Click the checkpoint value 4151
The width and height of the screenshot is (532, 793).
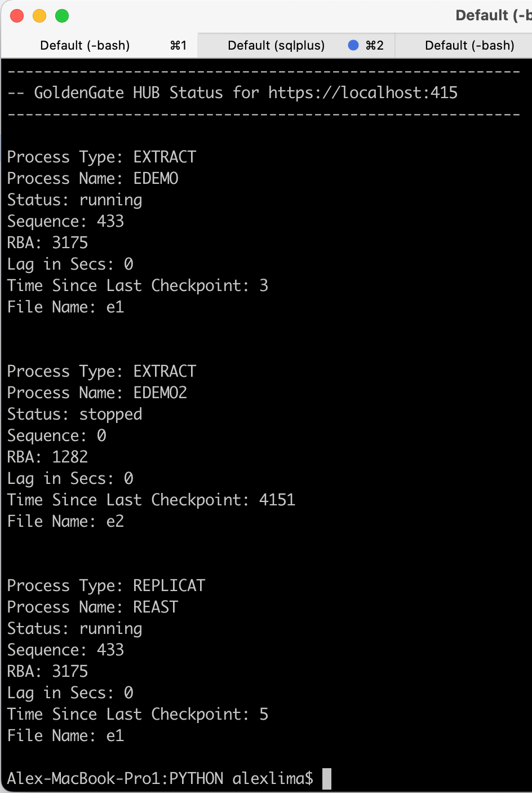point(277,500)
